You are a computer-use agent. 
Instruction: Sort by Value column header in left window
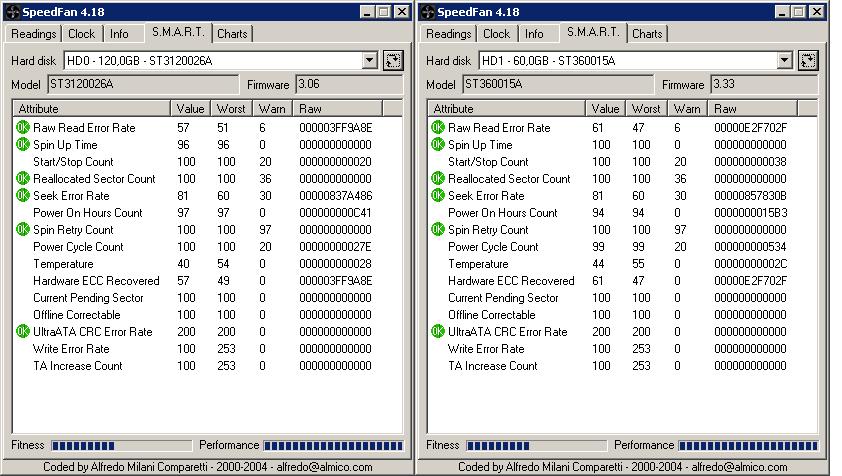(191, 109)
